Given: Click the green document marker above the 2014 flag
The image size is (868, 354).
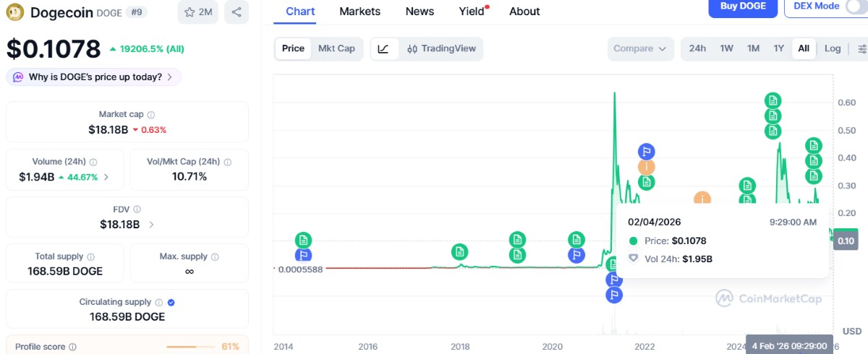Looking at the screenshot, I should point(304,240).
